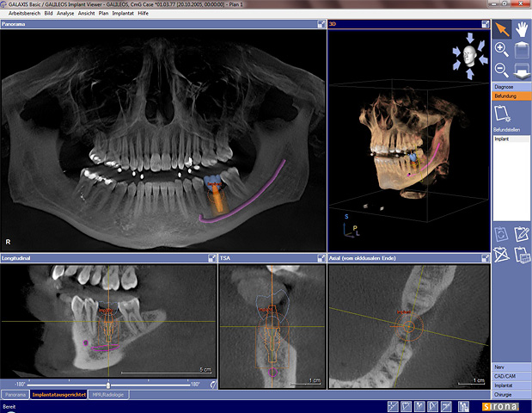Open the Ansicht menu
The image size is (532, 413).
87,13
